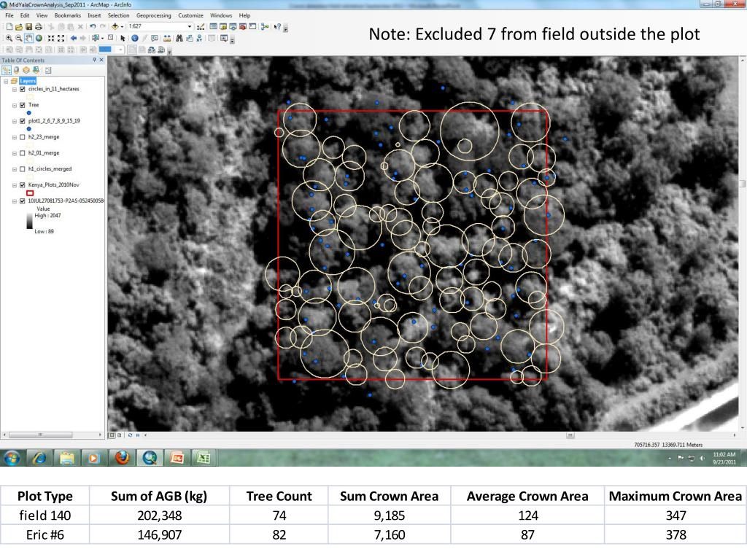The width and height of the screenshot is (747, 560).
Task: Enable the h2_23_merge layer checkbox
Action: click(23, 137)
